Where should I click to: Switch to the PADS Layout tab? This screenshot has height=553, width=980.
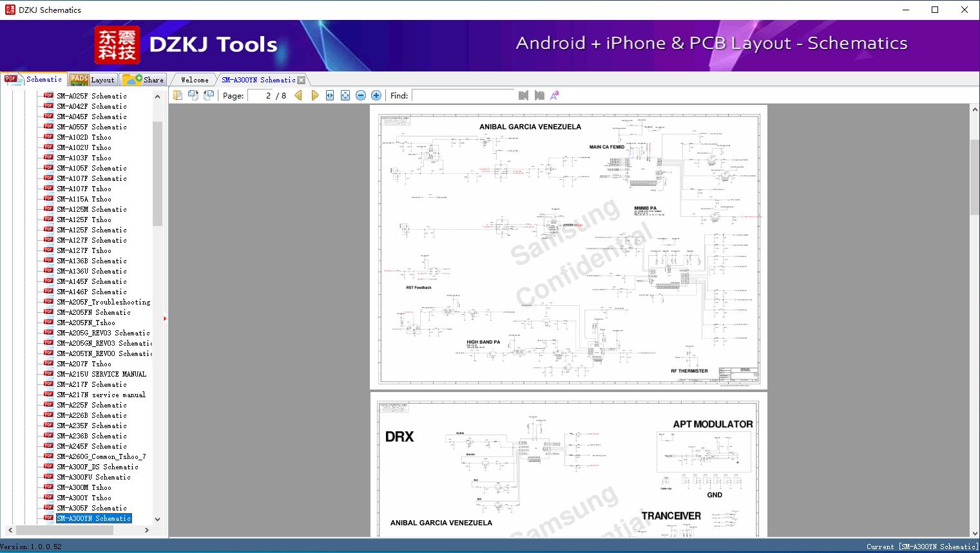[x=92, y=80]
